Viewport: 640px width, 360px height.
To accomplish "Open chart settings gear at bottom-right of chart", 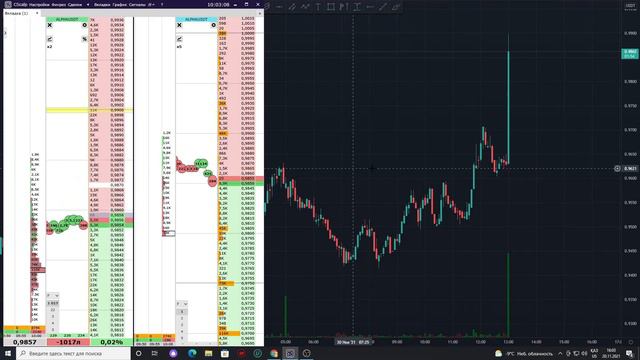I will [x=631, y=342].
